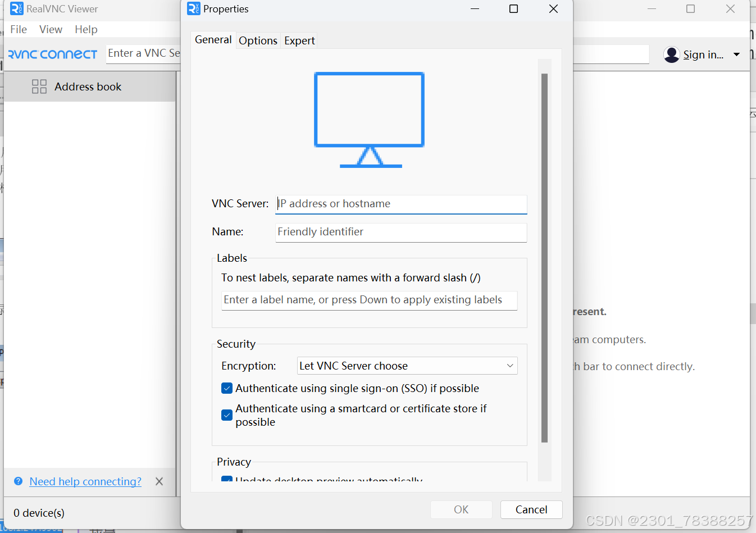Open the Encryption dropdown
This screenshot has height=533, width=756.
407,366
